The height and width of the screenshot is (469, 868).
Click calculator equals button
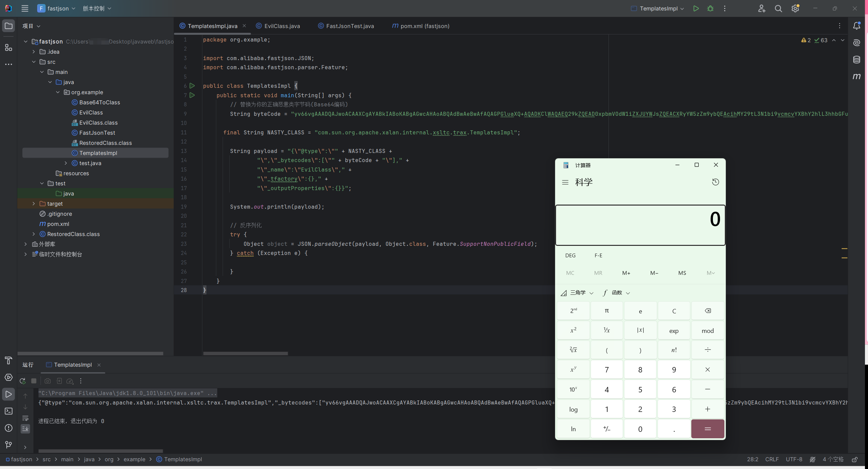(708, 429)
